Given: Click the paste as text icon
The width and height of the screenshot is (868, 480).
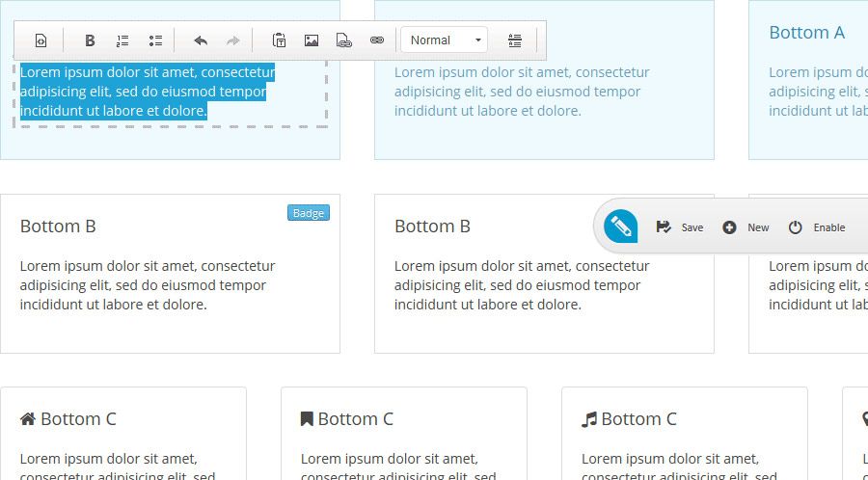Looking at the screenshot, I should 279,40.
